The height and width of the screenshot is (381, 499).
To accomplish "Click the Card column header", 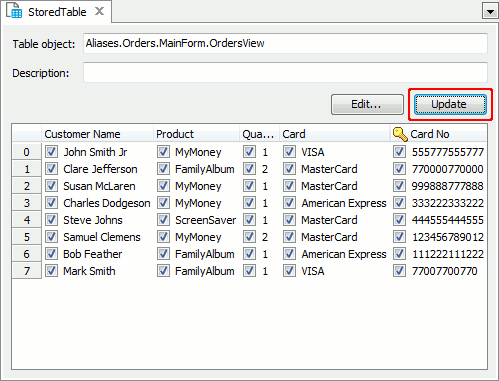I will [334, 134].
